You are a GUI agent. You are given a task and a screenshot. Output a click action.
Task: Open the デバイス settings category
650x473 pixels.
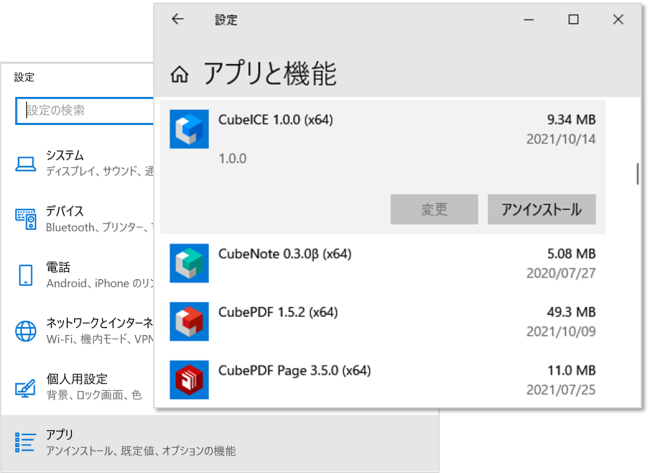[78, 219]
